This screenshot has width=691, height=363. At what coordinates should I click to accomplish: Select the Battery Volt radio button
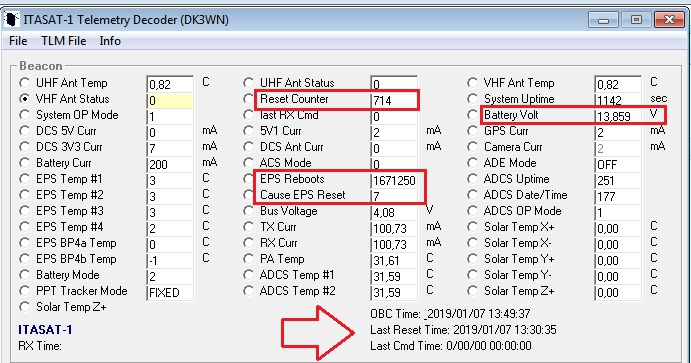point(472,115)
